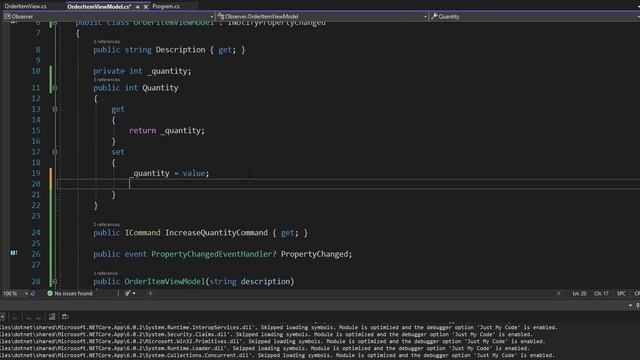Open the Program.cs tab
Screen dimensions: 640x360
click(166, 6)
